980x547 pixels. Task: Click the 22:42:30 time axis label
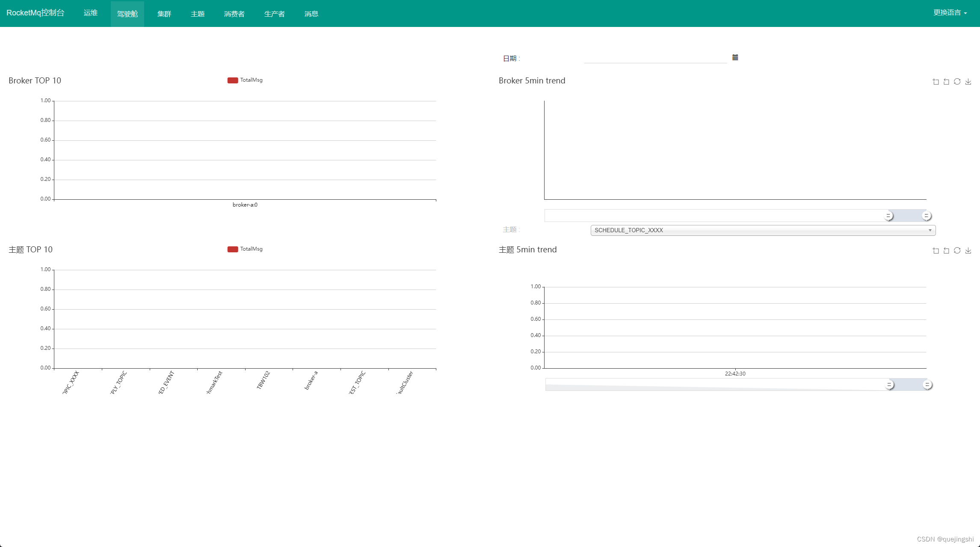coord(735,374)
